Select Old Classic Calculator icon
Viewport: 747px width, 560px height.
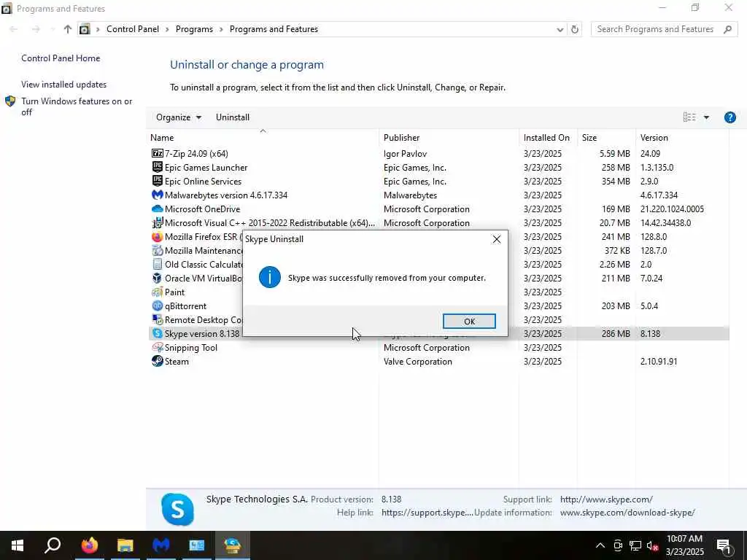158,264
